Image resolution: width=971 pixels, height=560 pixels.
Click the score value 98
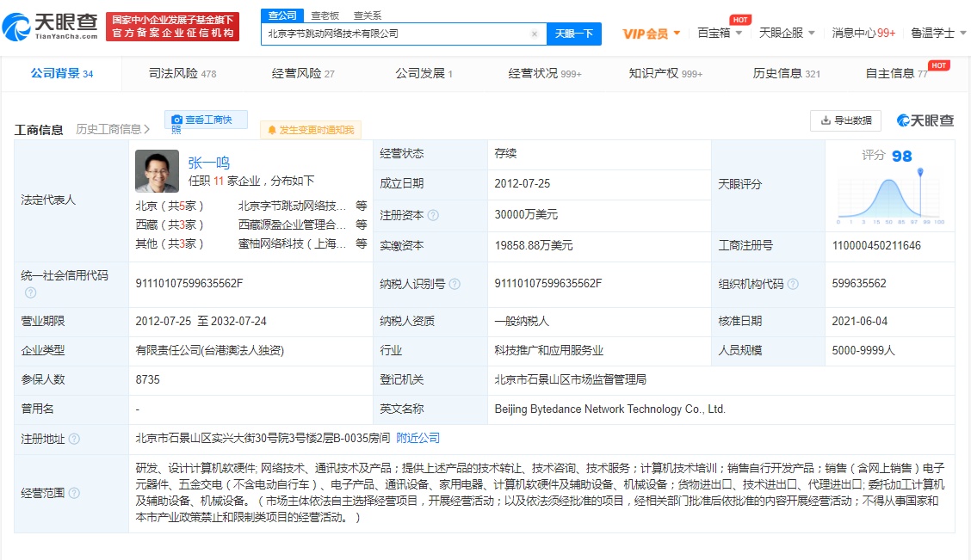click(x=901, y=156)
